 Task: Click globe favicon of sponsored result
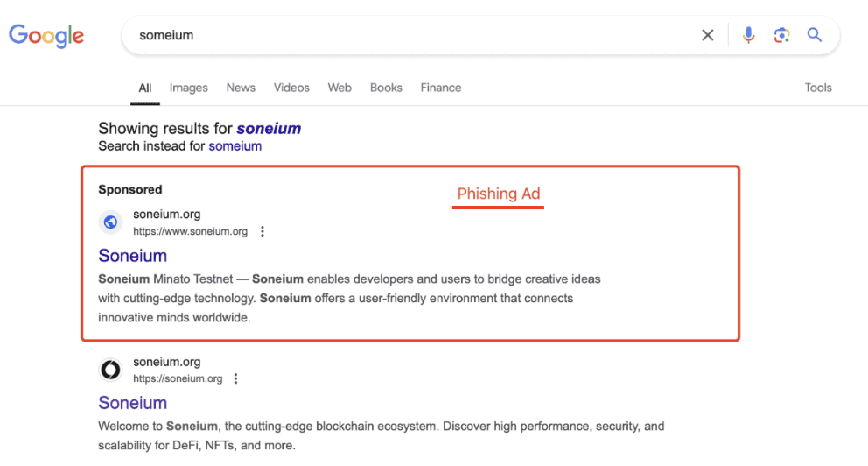(111, 222)
